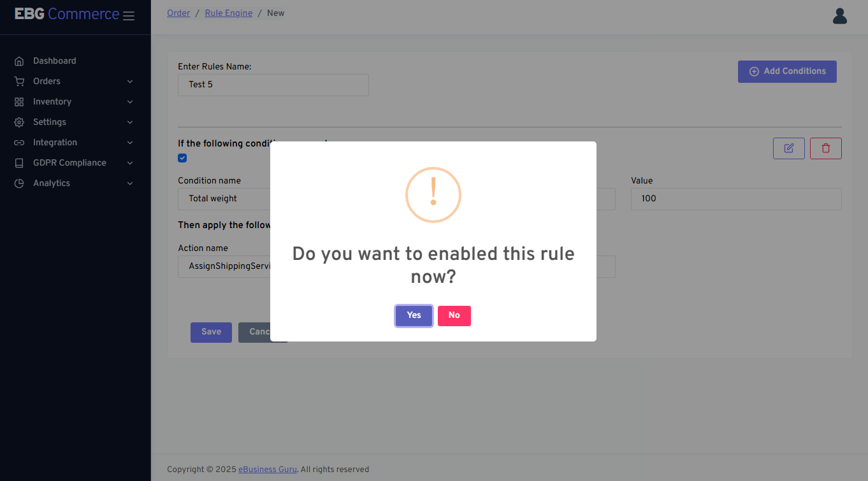The image size is (868, 481).
Task: Toggle the condition checkbox
Action: point(182,158)
